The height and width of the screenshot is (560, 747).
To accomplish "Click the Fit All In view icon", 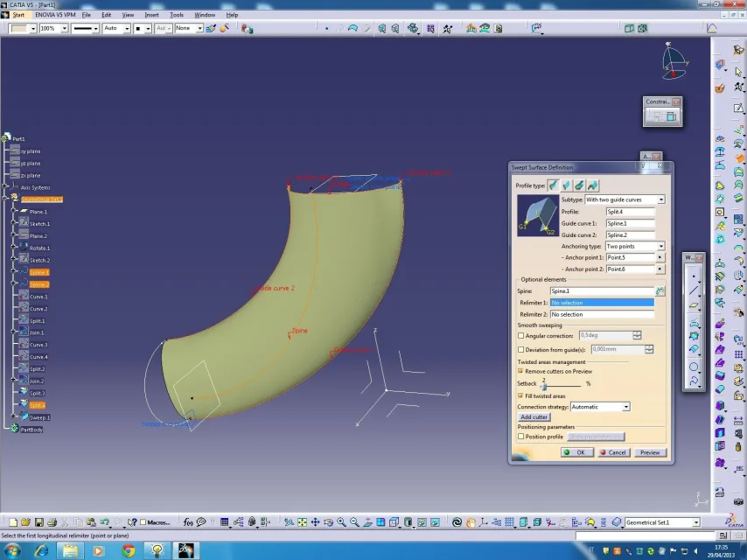I will point(302,522).
